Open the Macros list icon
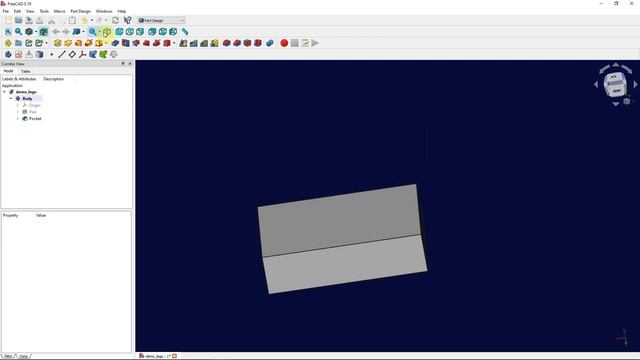640x360 pixels. click(x=305, y=43)
